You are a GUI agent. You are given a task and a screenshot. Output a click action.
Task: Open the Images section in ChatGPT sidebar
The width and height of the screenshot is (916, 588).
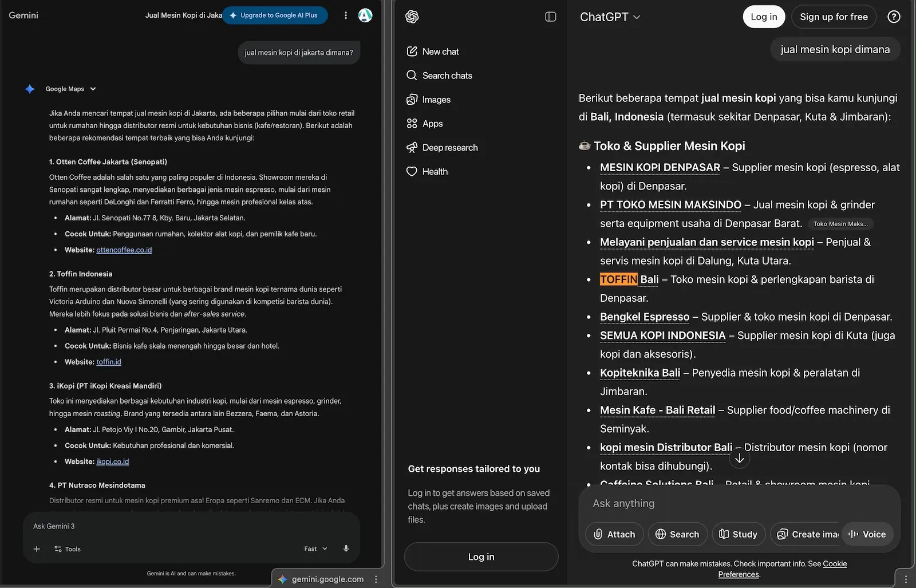(437, 99)
